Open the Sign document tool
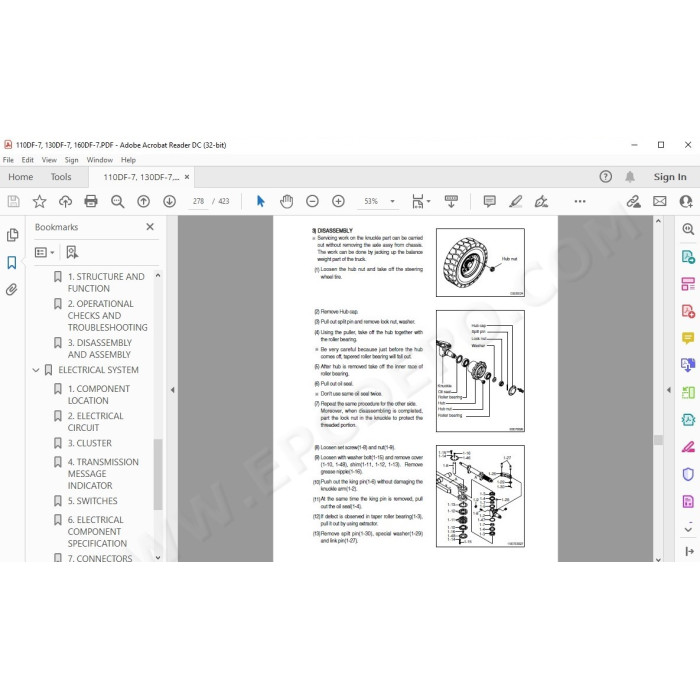Image resolution: width=700 pixels, height=700 pixels. click(541, 201)
